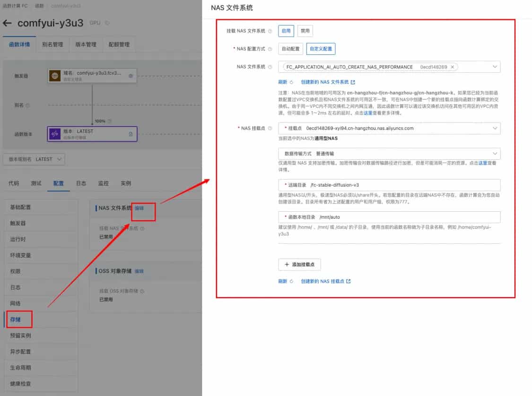This screenshot has height=396, width=532.
Task: Click the purple LATEST version function icon
Action: 55,134
